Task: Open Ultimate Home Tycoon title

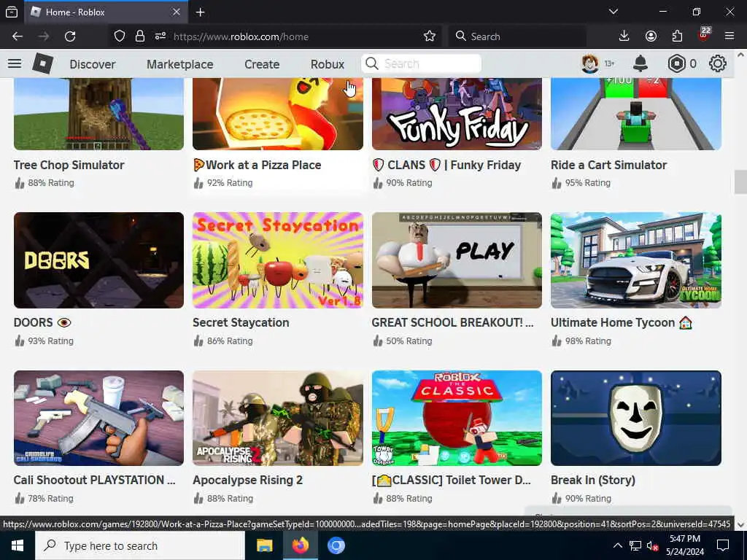Action: pos(622,322)
